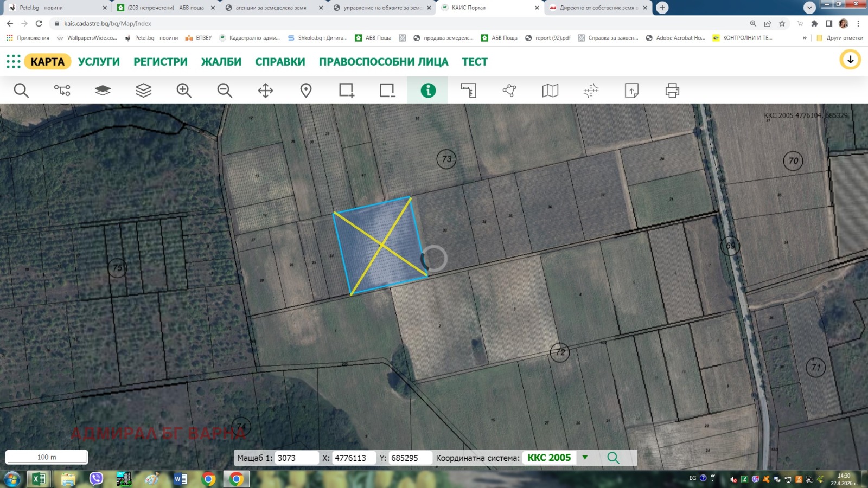Click the yellow download arrow circle
This screenshot has width=868, height=488.
(x=850, y=60)
